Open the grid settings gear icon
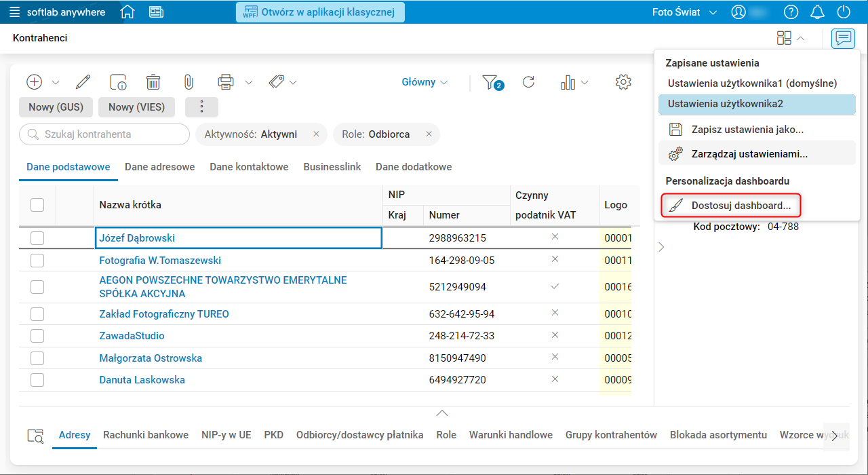868x475 pixels. coord(623,82)
